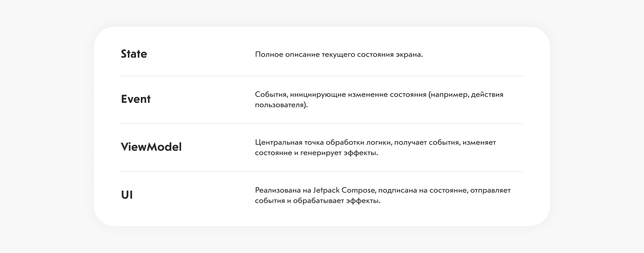Click the "UI" row heading
The height and width of the screenshot is (253, 644).
pos(127,195)
